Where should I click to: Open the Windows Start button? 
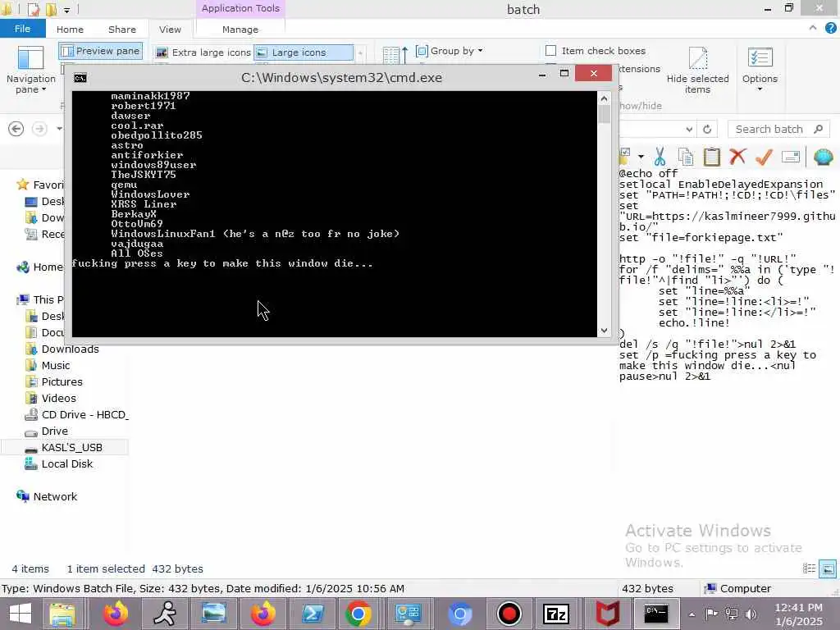(21, 614)
